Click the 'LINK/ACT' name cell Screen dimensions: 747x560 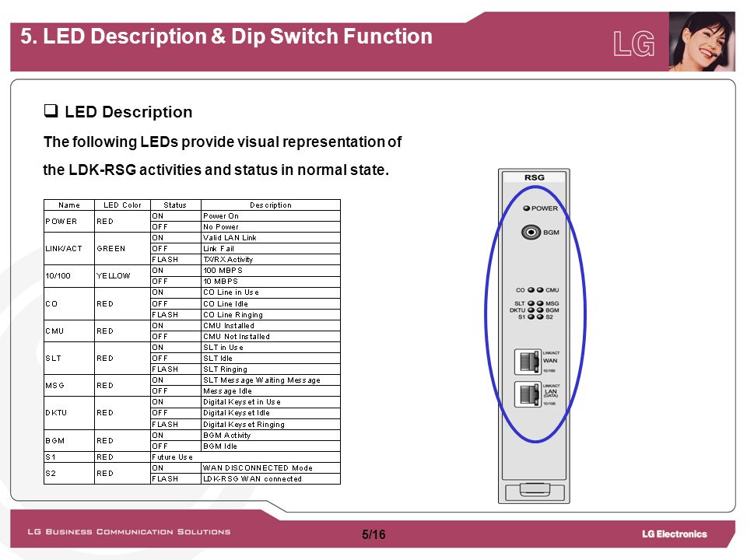pyautogui.click(x=69, y=248)
